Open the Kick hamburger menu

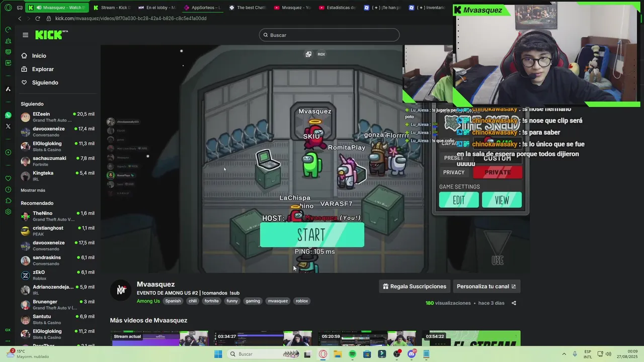click(x=25, y=35)
